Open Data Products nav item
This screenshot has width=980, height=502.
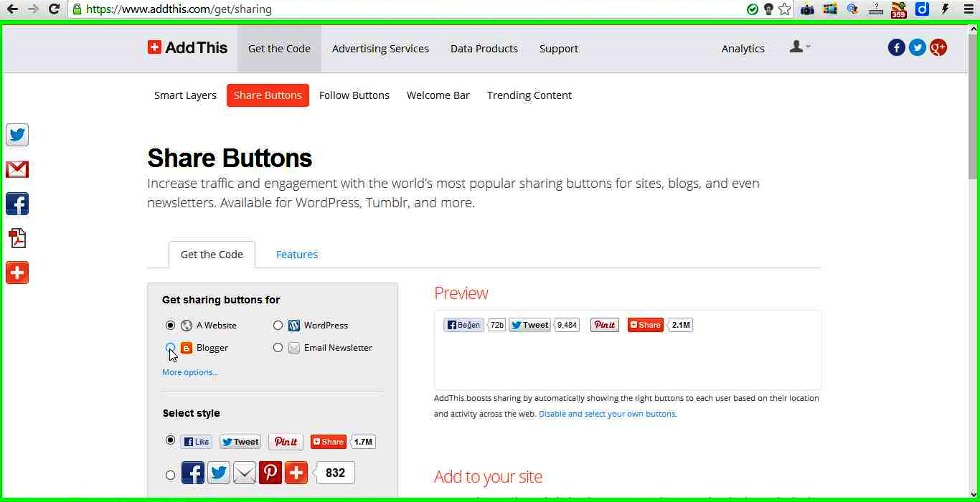[x=484, y=49]
